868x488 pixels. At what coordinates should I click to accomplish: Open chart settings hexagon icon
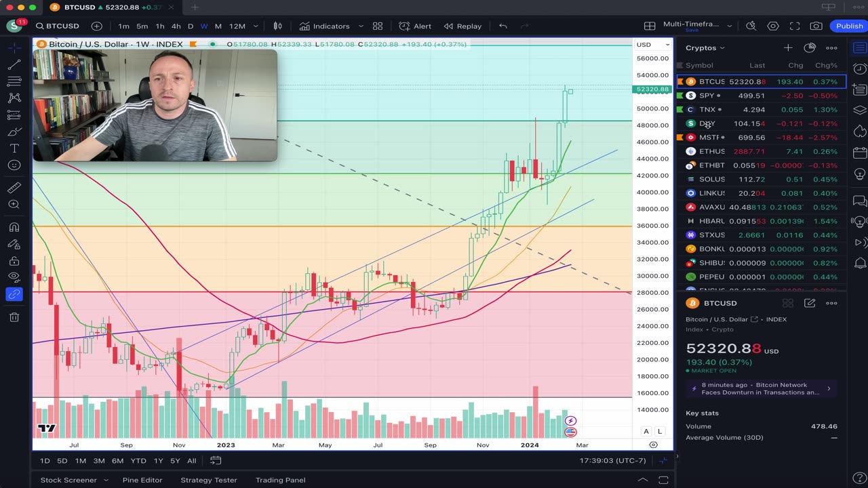(773, 26)
